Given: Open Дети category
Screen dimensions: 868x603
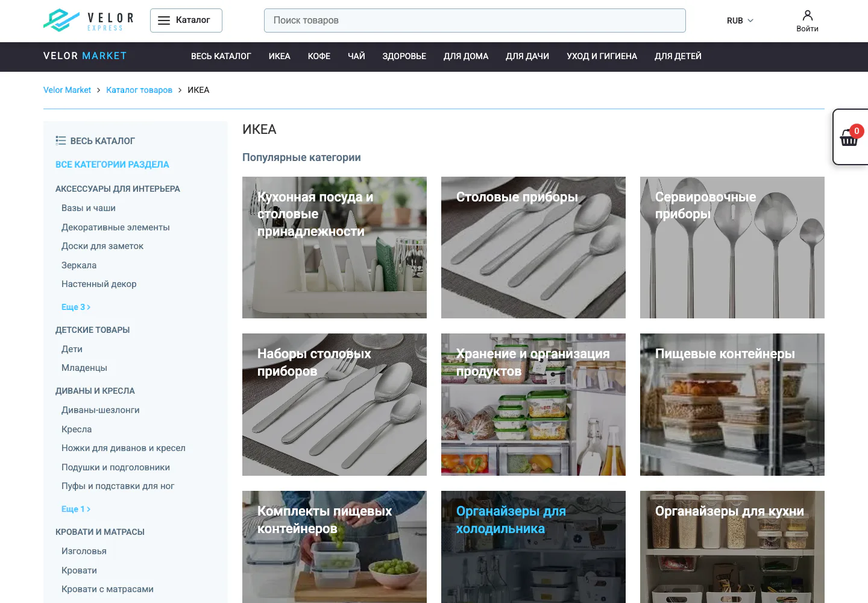Looking at the screenshot, I should coord(72,349).
